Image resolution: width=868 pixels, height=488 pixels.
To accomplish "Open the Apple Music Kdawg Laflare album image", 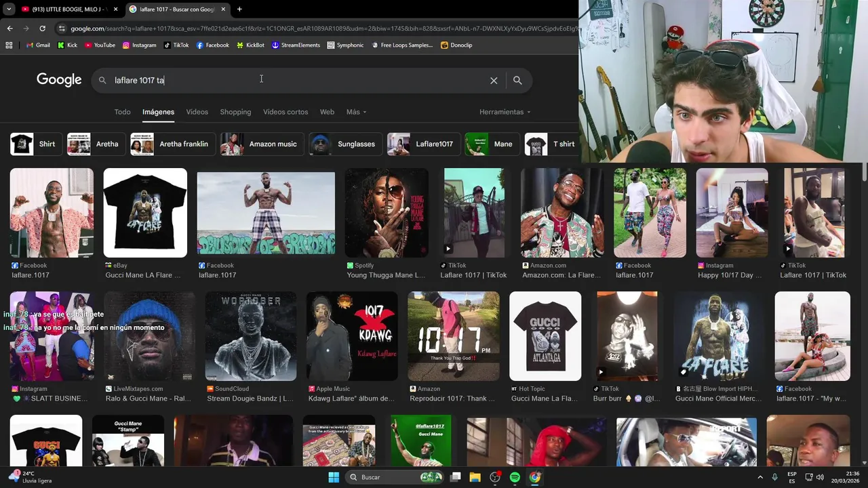I will pyautogui.click(x=352, y=336).
